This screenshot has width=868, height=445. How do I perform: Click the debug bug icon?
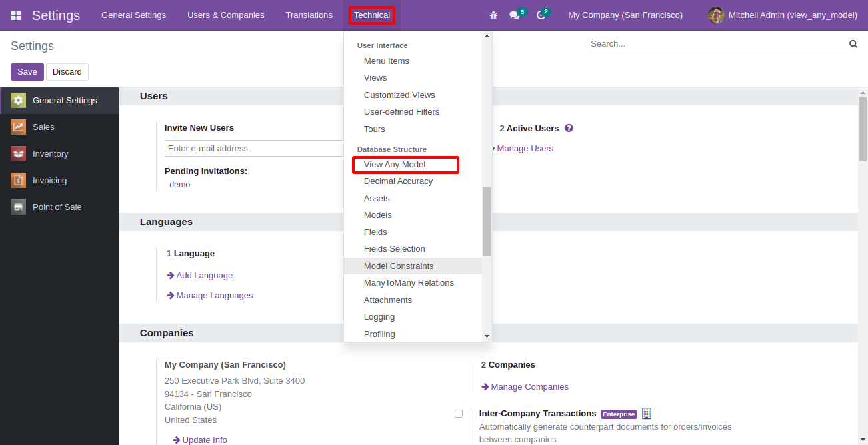(x=493, y=15)
